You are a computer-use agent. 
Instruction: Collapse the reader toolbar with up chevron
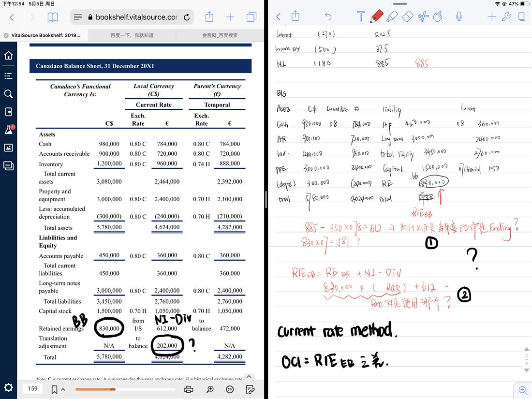click(249, 377)
